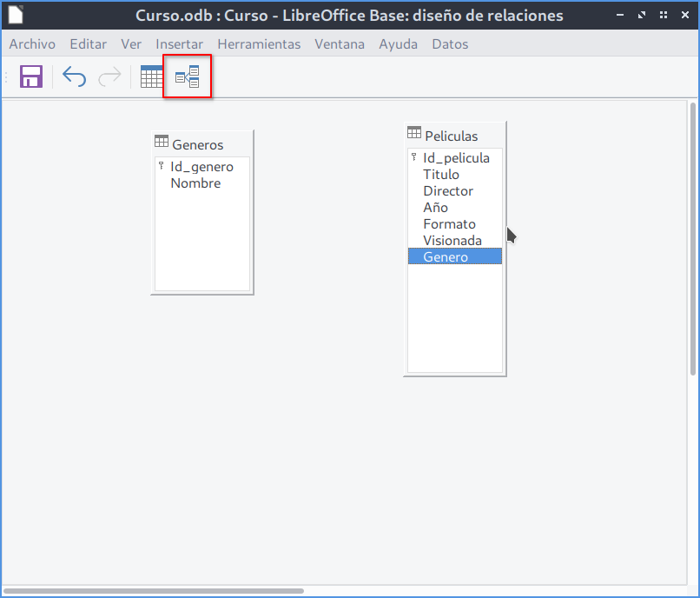Click the horizontal scrollbar at the bottom
The height and width of the screenshot is (598, 700).
pyautogui.click(x=156, y=591)
